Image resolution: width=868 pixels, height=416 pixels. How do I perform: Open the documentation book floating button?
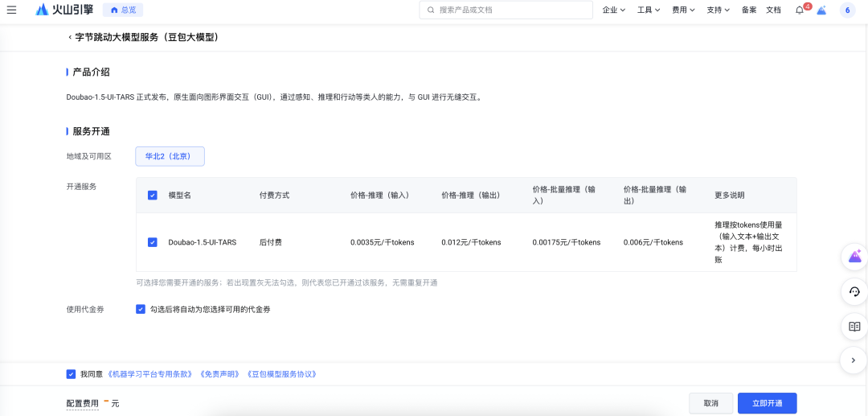coord(854,326)
